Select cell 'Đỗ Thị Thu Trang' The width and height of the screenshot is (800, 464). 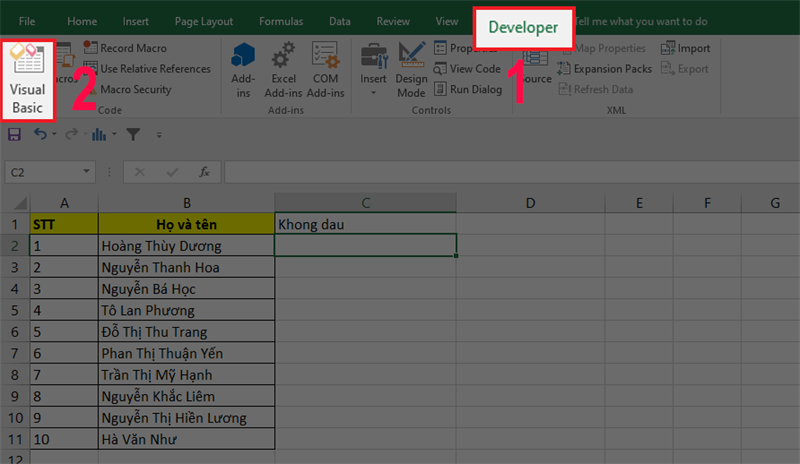tap(186, 331)
